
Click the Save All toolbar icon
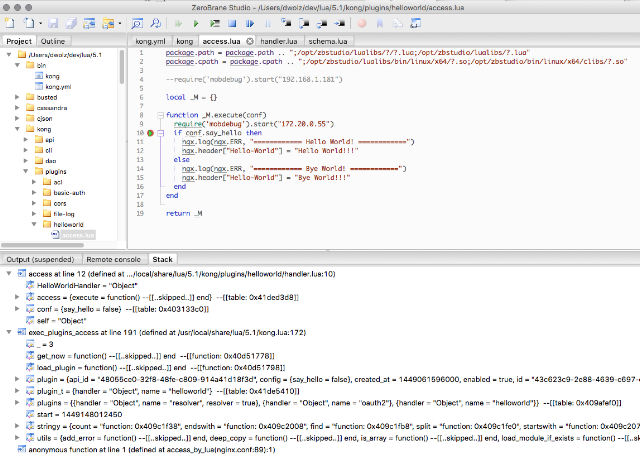pos(71,23)
